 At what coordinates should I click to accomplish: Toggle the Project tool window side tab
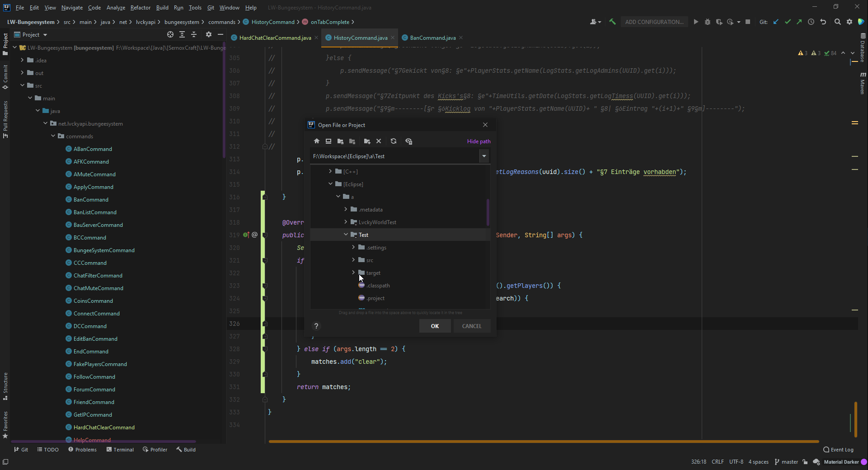click(5, 44)
